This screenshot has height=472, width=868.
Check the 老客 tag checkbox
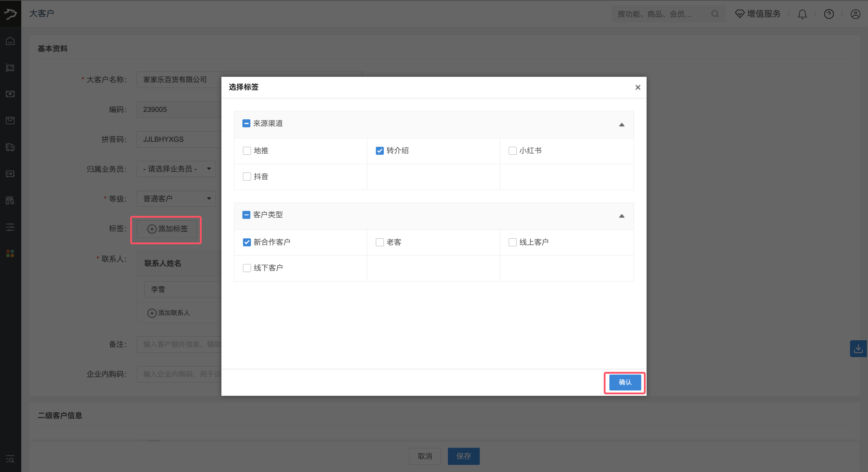(380, 242)
